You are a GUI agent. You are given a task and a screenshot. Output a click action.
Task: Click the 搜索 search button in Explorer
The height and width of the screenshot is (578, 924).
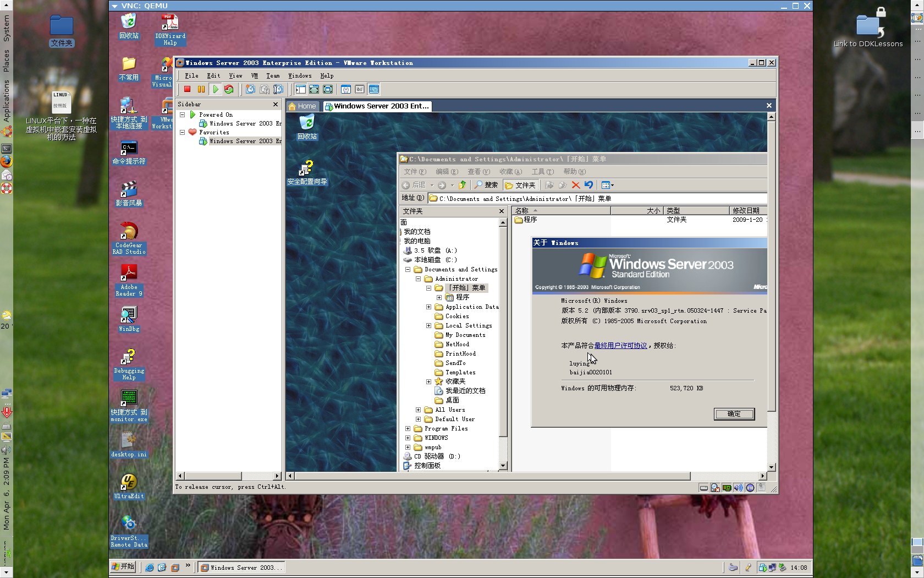(x=486, y=185)
